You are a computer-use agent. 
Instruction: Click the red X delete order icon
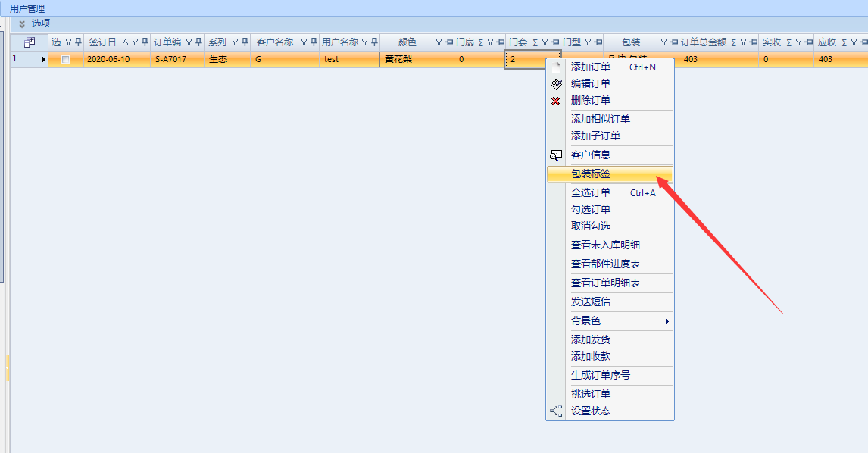556,101
